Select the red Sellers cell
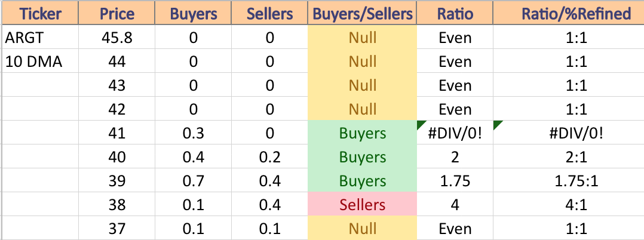644x240 pixels. [x=363, y=204]
